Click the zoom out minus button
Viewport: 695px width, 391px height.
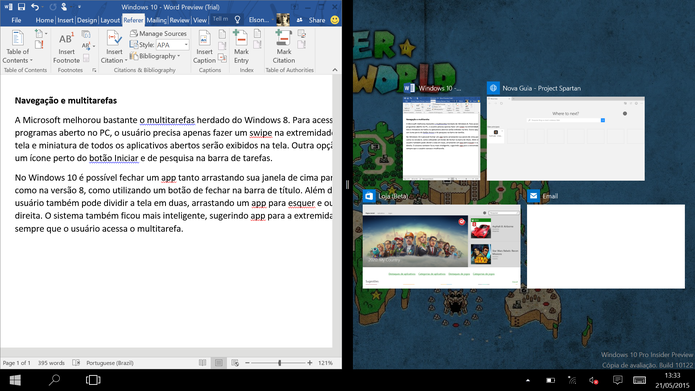pos(247,363)
